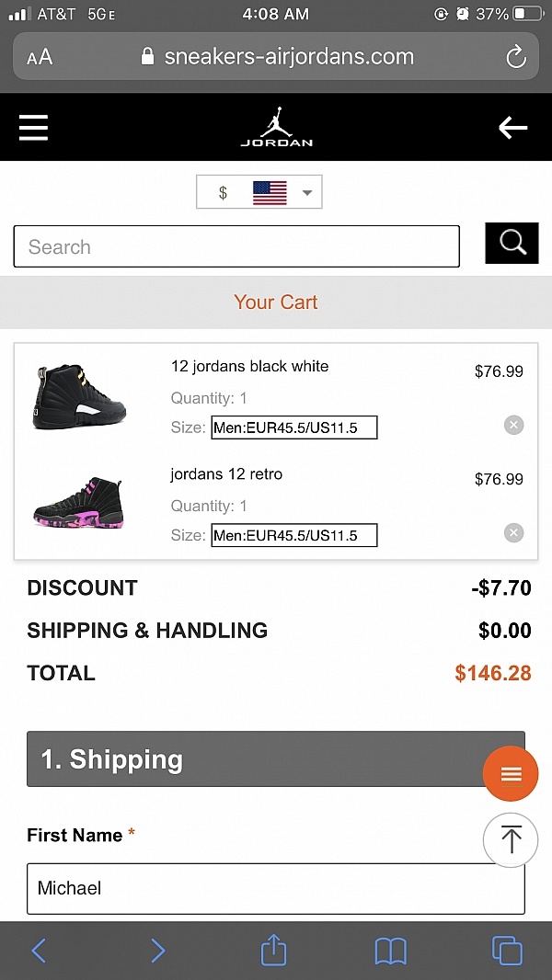This screenshot has width=552, height=980.
Task: Tap the Jordan Jumpman logo
Action: (276, 127)
